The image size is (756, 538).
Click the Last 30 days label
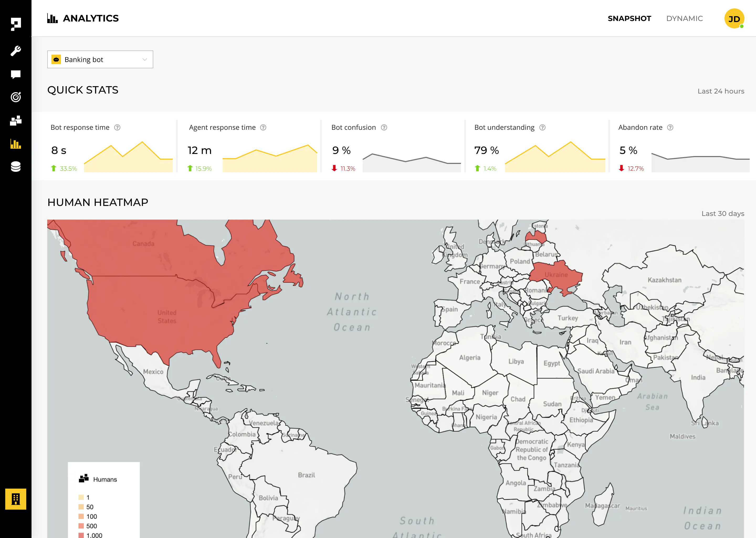pos(723,214)
